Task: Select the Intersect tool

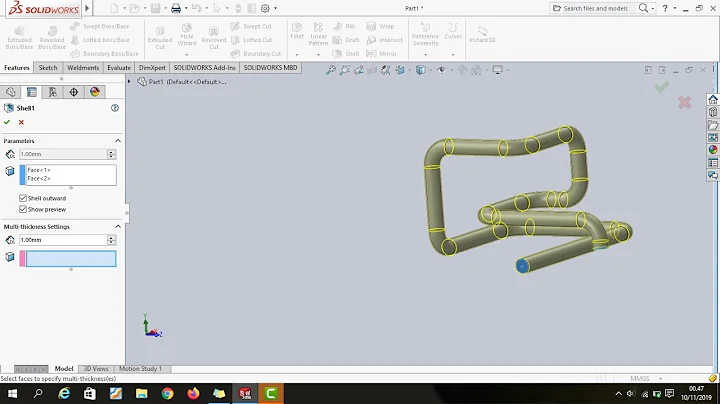Action: (x=384, y=40)
